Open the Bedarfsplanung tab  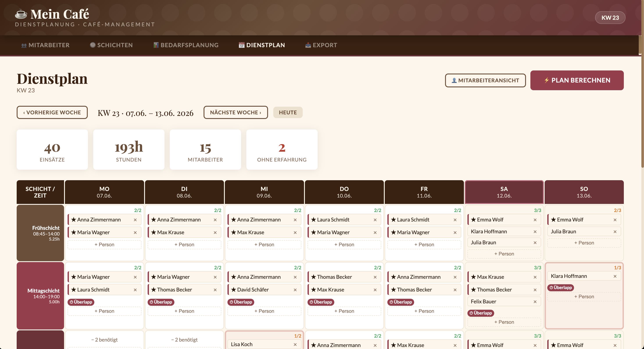(x=186, y=45)
